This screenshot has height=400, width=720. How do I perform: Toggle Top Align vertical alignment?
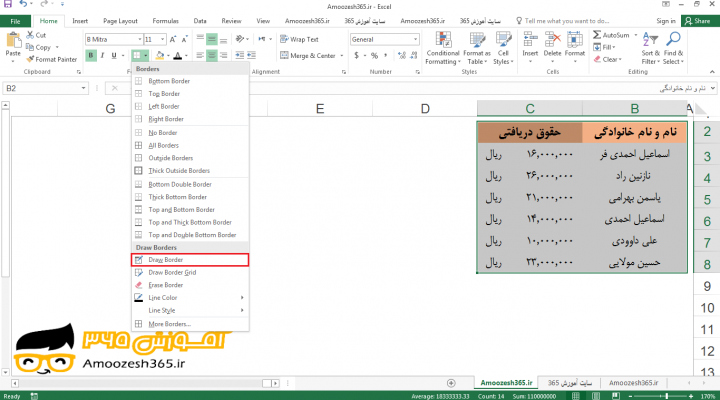click(200, 39)
